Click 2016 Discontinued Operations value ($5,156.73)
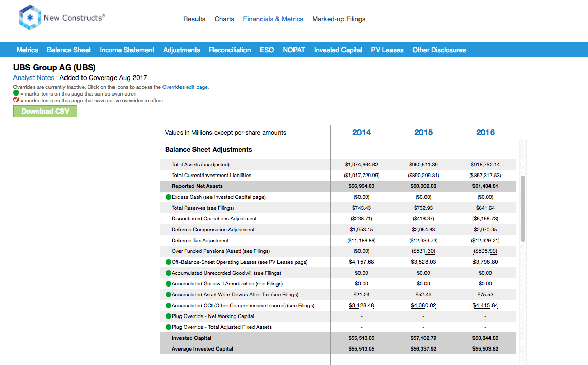Image resolution: width=588 pixels, height=365 pixels. (485, 218)
